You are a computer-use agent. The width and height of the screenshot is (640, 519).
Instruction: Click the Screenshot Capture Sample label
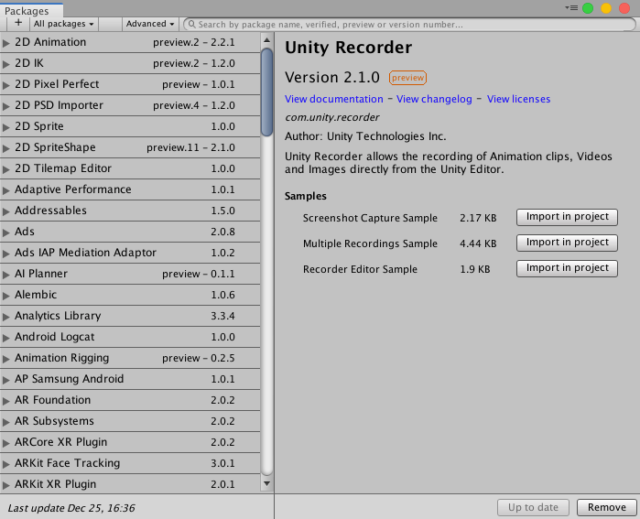pos(370,218)
